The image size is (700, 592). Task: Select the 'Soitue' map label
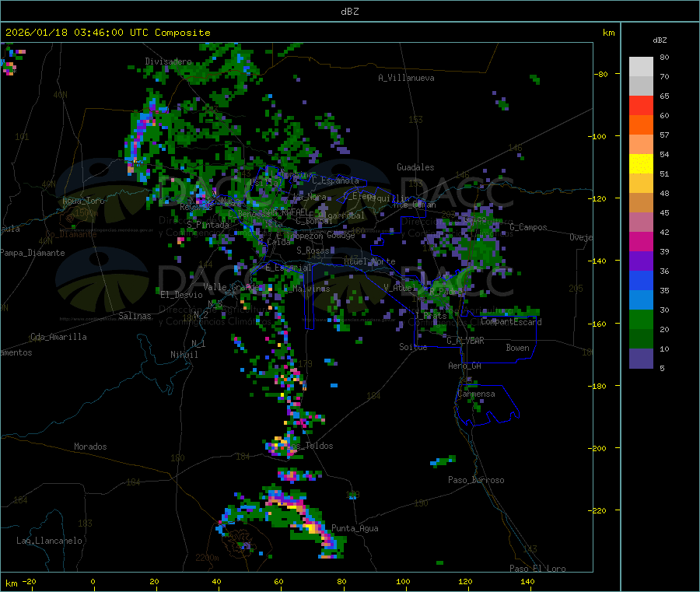click(x=413, y=347)
